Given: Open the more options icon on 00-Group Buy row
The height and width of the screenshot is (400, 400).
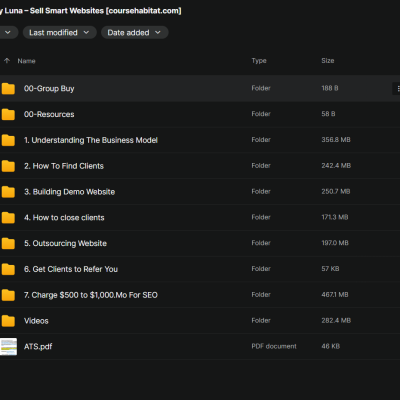Looking at the screenshot, I should pos(397,88).
